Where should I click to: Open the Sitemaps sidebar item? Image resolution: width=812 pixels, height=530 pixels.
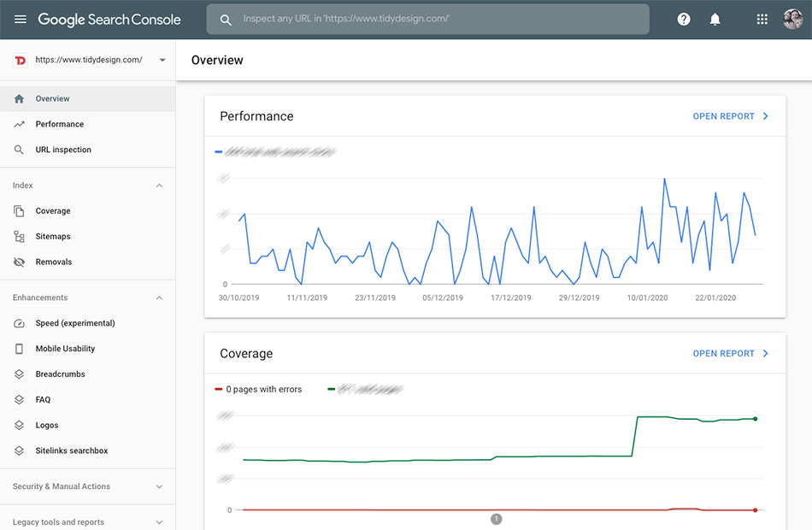(x=87, y=236)
